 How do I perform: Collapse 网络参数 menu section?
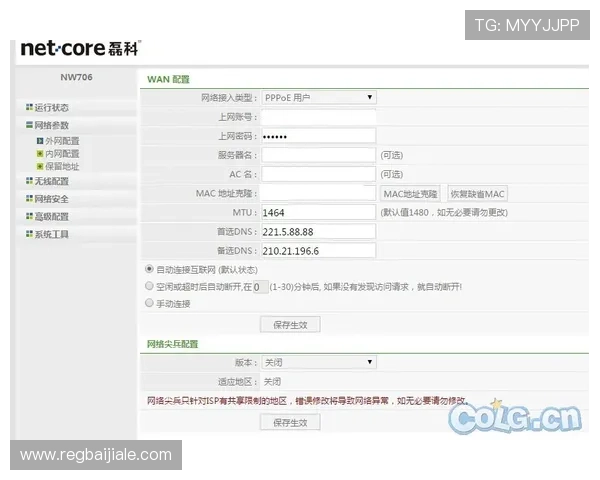click(51, 125)
